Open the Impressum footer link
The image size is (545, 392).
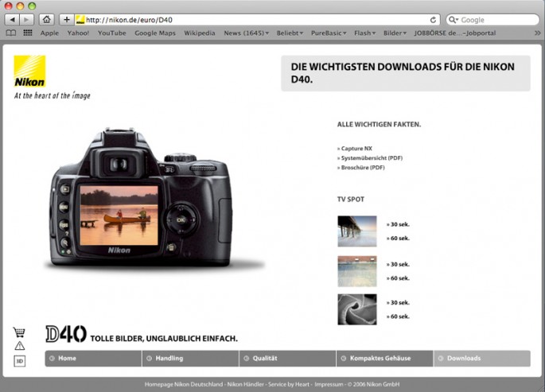[x=329, y=384]
